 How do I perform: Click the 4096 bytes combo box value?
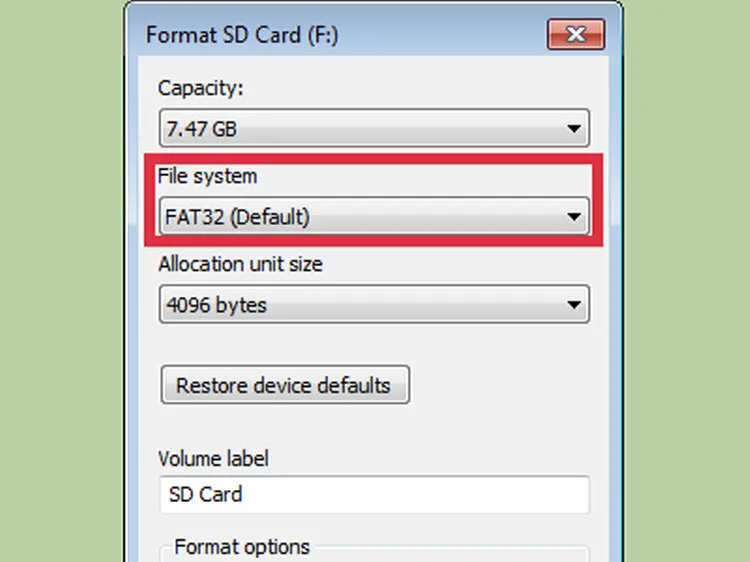tap(216, 305)
